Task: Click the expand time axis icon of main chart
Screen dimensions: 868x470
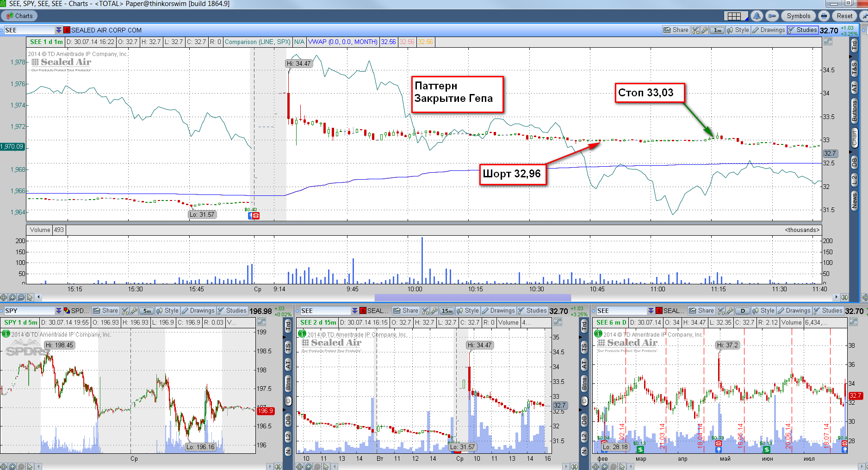Action: pyautogui.click(x=844, y=297)
